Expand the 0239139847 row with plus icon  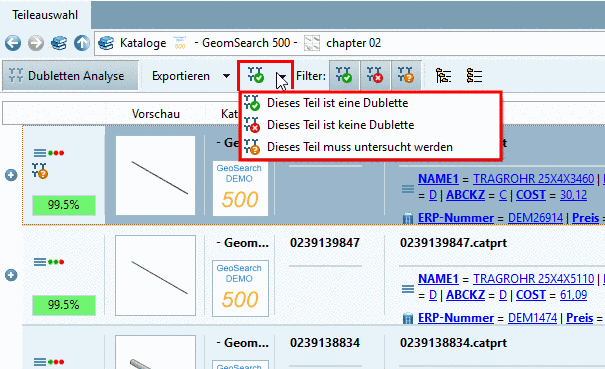[x=11, y=275]
